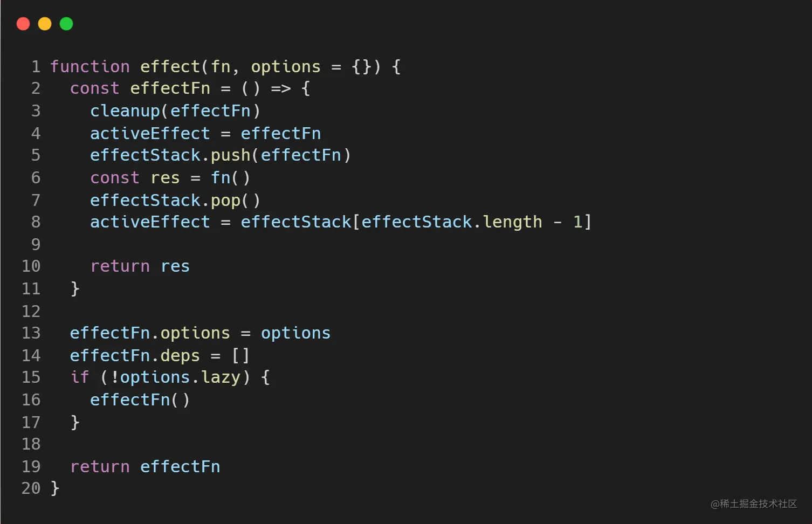Click return effectFn on line 19
Screen dimensions: 812x524
(x=145, y=467)
